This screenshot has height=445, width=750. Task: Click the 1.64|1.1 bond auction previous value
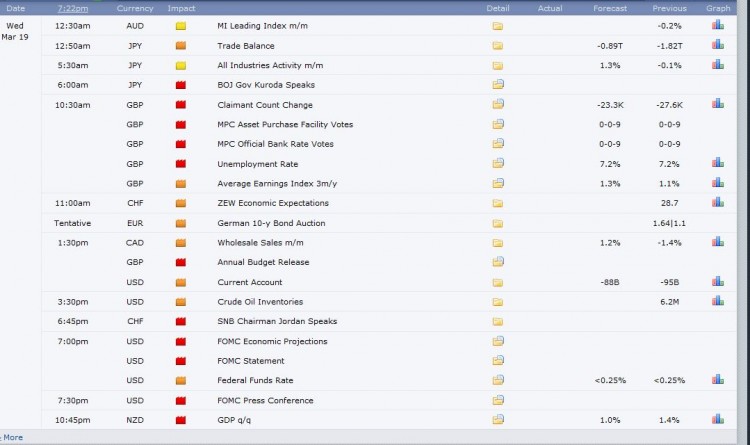coord(669,223)
